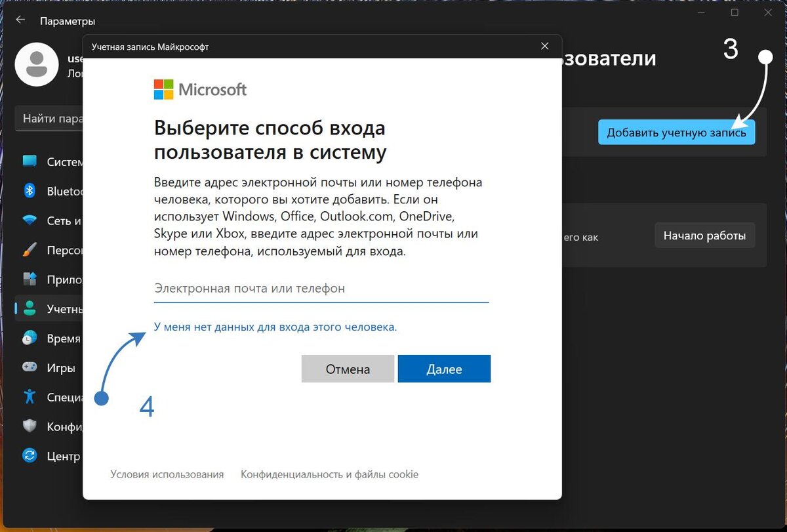Click the 'Учетная запись Майкрософт' dialog title
This screenshot has width=787, height=532.
[150, 47]
